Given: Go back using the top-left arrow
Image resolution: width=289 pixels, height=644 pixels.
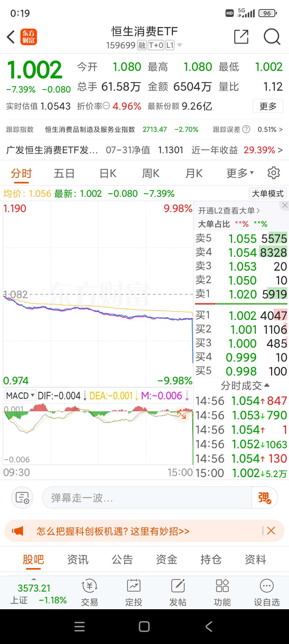Looking at the screenshot, I should coord(11,37).
